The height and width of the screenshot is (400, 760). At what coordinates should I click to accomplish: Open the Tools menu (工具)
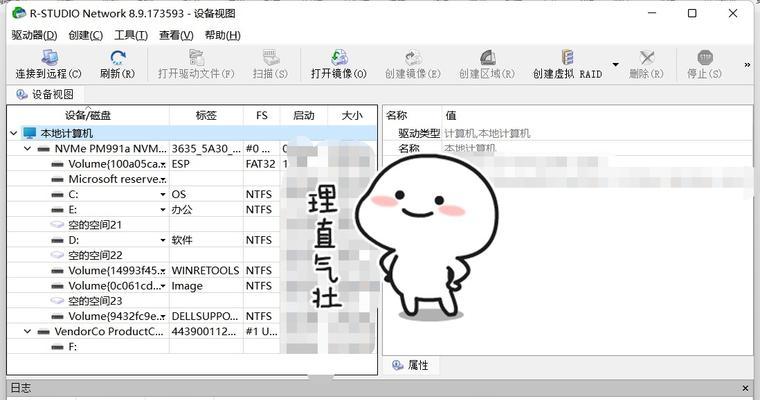[131, 35]
